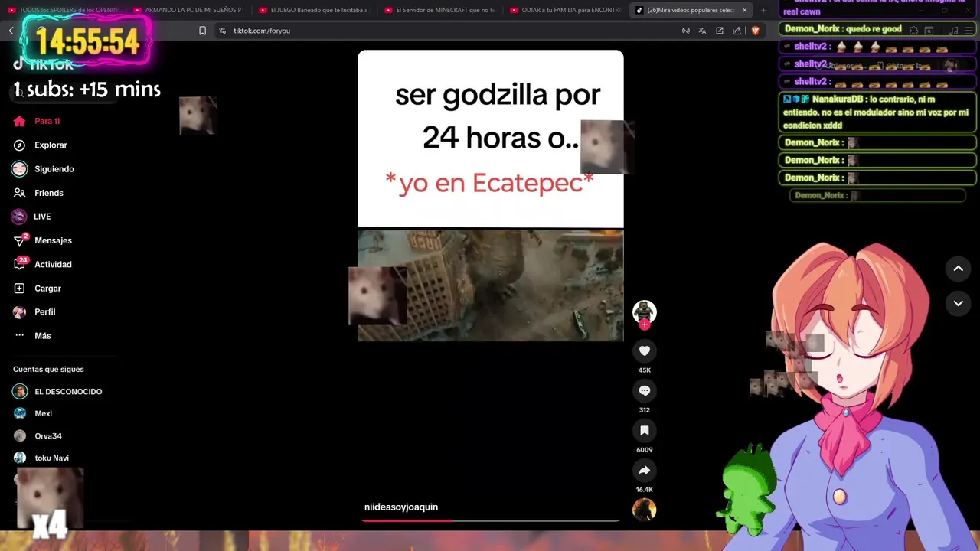Viewport: 980px width, 551px height.
Task: Switch to ARMANDO LA PC tab
Action: click(188, 10)
